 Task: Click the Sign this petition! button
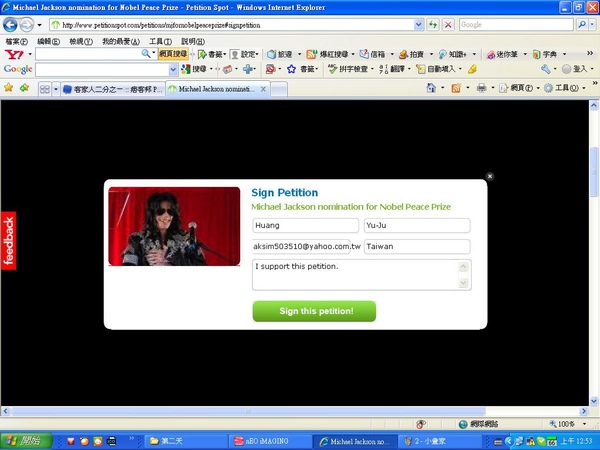[x=314, y=311]
